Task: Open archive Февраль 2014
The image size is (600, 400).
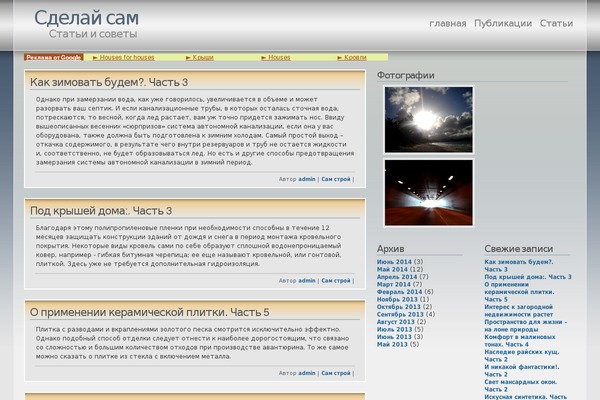Action: (399, 292)
